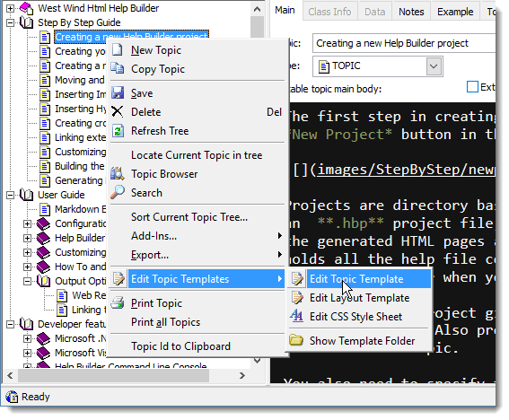The width and height of the screenshot is (509, 420).
Task: Click the User Guide open book icon
Action: click(x=26, y=195)
